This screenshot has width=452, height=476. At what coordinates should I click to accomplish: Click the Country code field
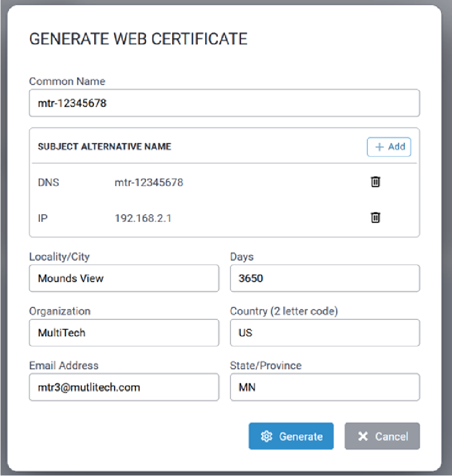(324, 332)
